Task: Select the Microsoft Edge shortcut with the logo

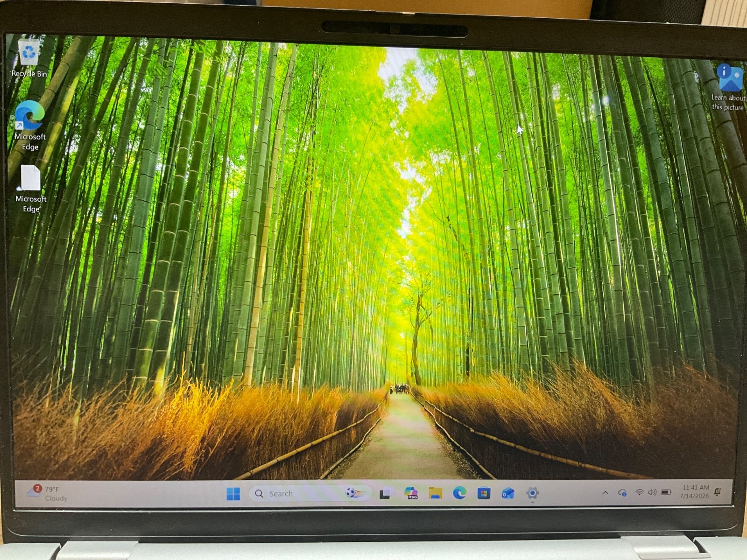Action: coord(30,125)
